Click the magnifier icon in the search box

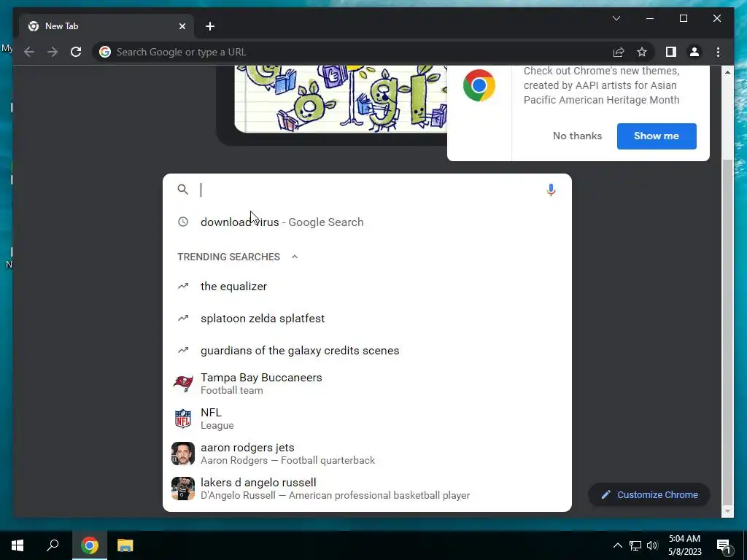coord(182,190)
